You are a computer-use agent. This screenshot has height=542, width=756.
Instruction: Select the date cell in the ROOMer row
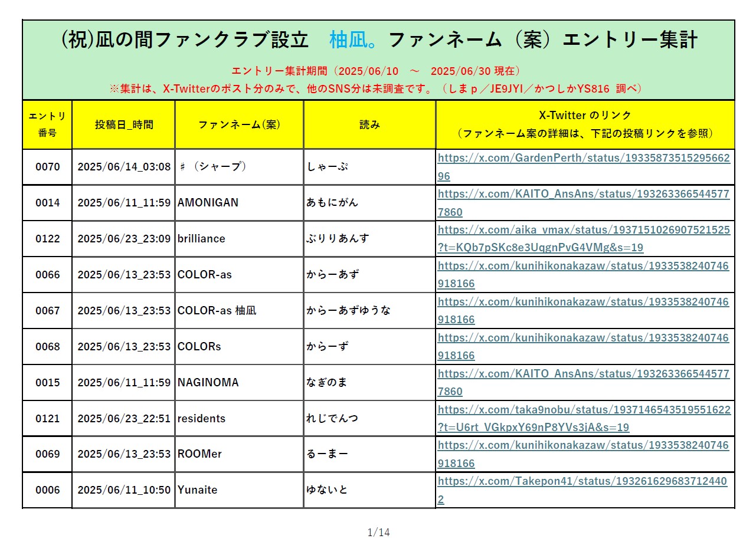124,455
